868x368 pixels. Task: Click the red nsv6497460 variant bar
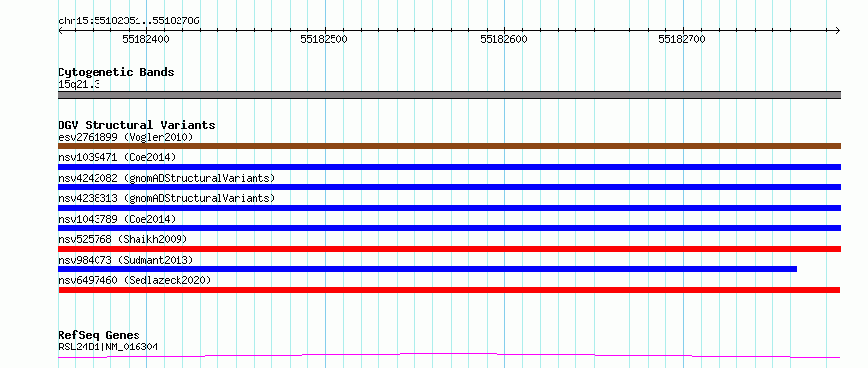click(449, 290)
